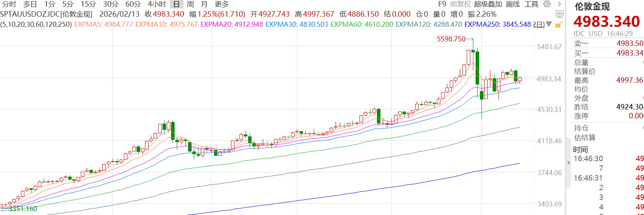Click the EXPMA5: 4984.777 indicator label
644x215 pixels.
click(x=103, y=24)
